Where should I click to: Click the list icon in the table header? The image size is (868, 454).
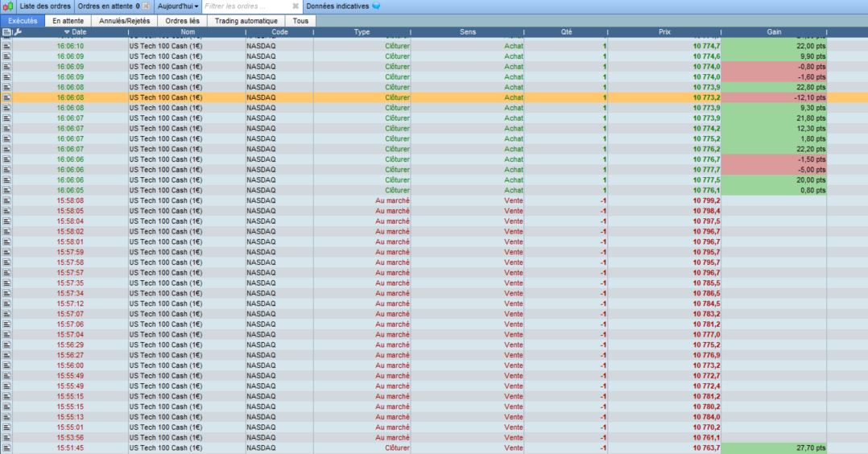[6, 32]
